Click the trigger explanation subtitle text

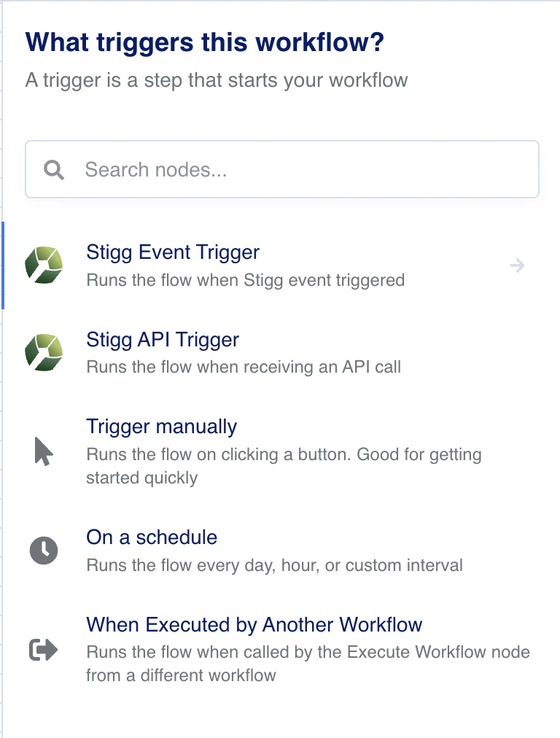217,80
